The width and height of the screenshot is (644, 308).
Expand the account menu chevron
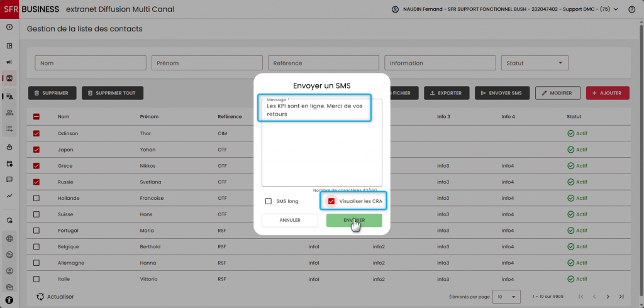coord(616,9)
